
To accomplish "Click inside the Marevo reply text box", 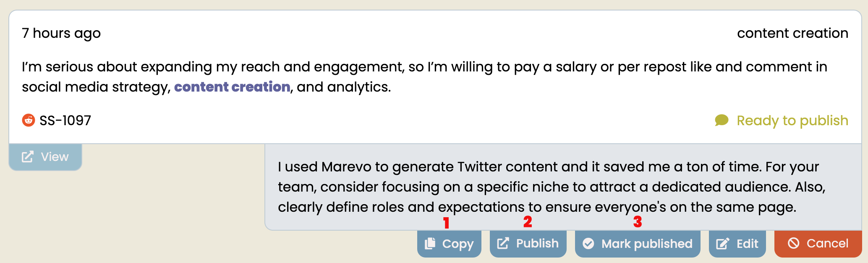I will coord(563,187).
